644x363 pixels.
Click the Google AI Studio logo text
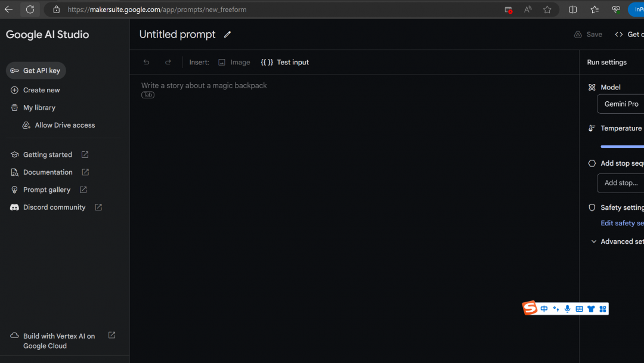tap(47, 35)
